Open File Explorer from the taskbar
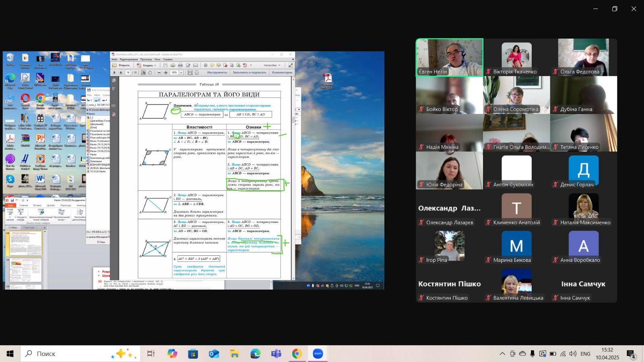The height and width of the screenshot is (362, 644). 235,354
